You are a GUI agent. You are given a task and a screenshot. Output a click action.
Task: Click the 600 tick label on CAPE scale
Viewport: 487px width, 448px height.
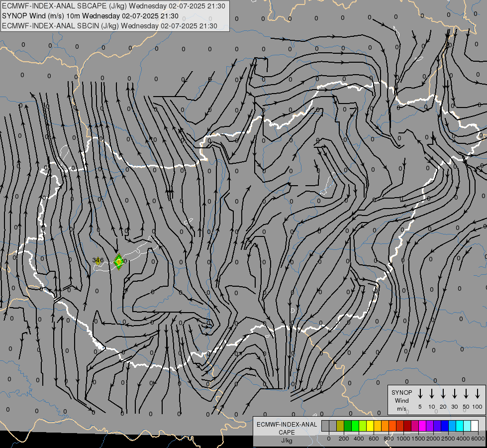point(374,439)
